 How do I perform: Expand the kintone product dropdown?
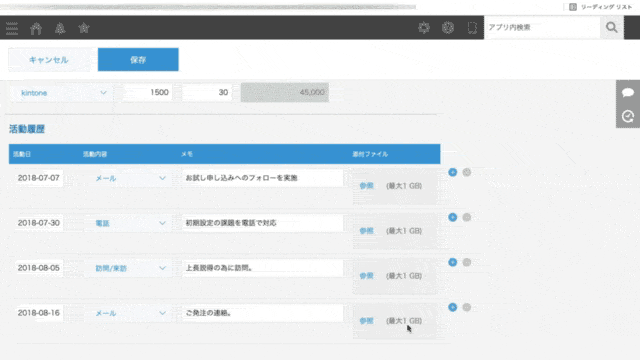pos(61,93)
